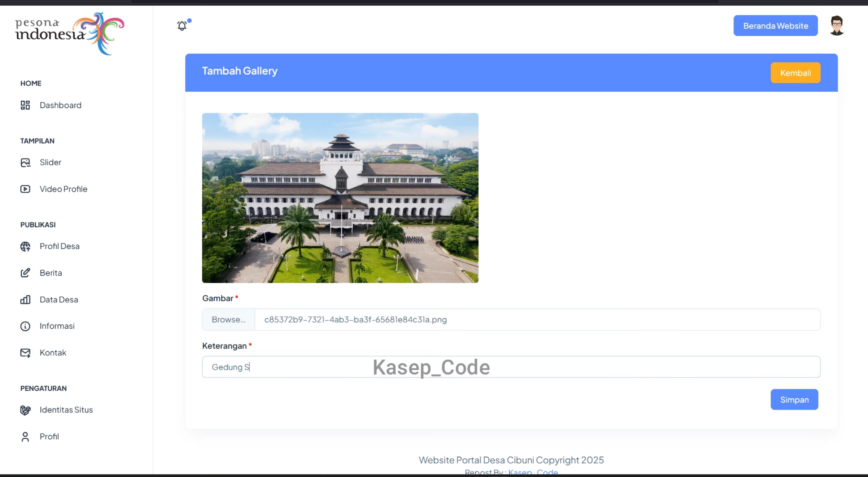Screen dimensions: 868x477
Task: Click the Video Profile play icon
Action: point(25,189)
